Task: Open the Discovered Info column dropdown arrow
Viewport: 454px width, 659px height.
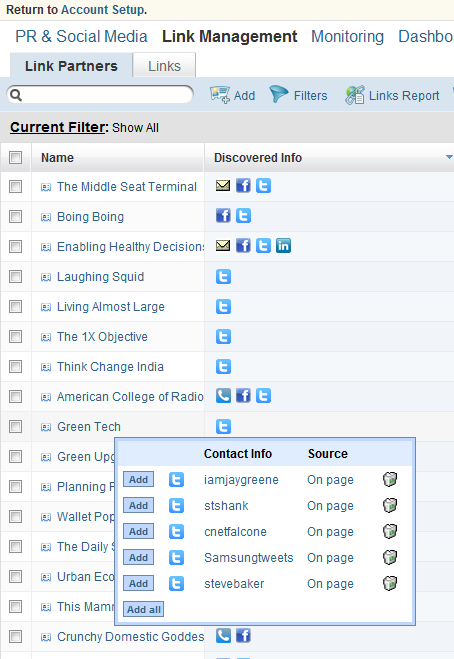Action: [x=449, y=157]
